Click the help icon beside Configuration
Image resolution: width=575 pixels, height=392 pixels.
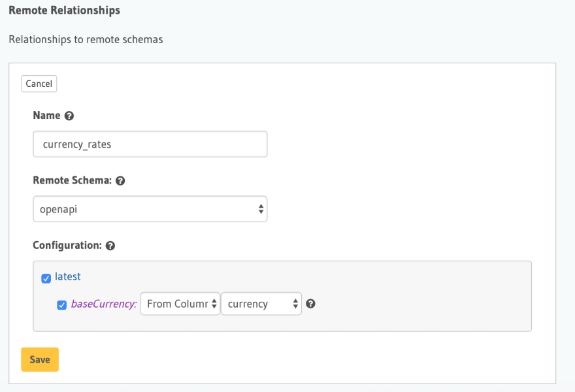coord(110,246)
